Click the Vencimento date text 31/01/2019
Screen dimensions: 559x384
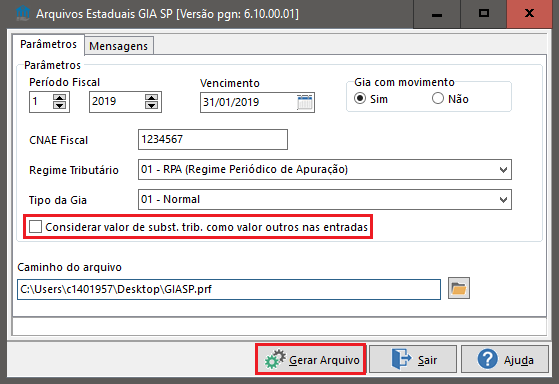[231, 102]
